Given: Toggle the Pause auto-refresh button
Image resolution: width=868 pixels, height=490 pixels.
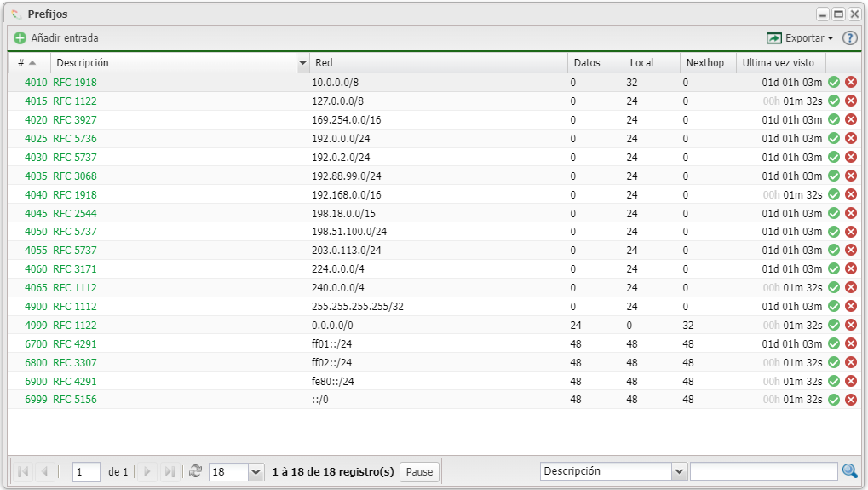Looking at the screenshot, I should (419, 471).
